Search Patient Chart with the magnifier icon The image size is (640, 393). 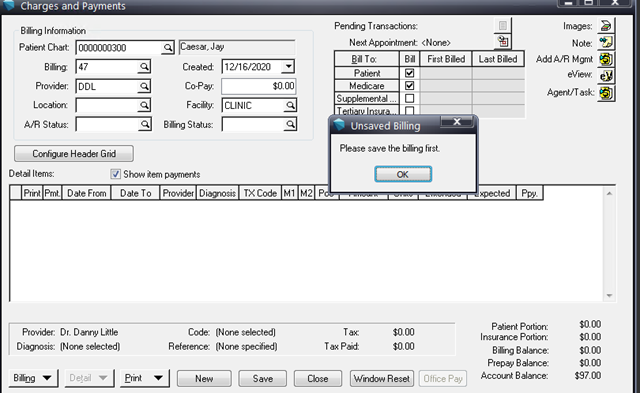[x=167, y=48]
